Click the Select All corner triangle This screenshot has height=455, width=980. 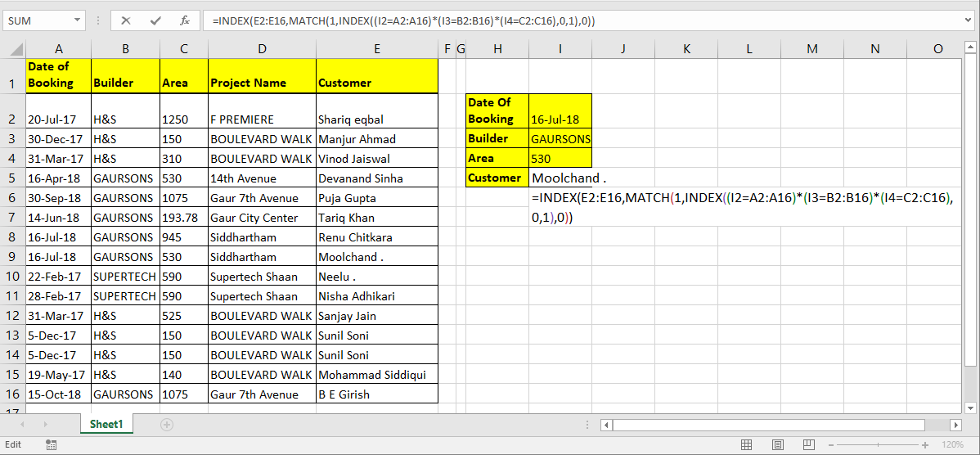click(17, 49)
